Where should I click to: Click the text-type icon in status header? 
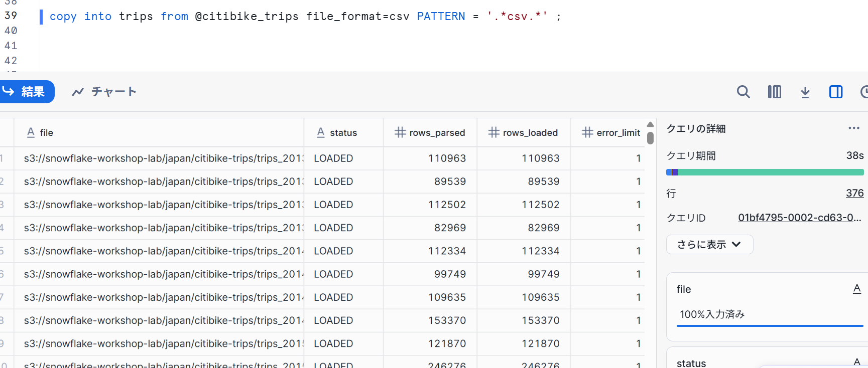[x=321, y=132]
